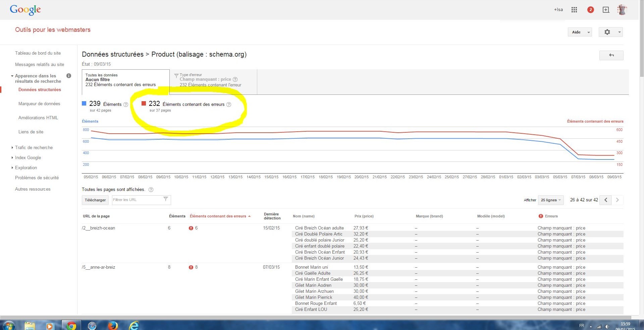Open Liens de site
Viewport: 644px width, 330px height.
pos(31,132)
